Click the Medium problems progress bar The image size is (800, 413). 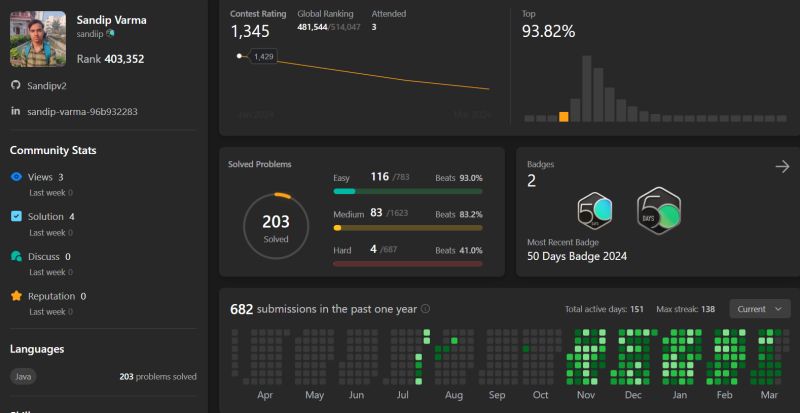(408, 228)
